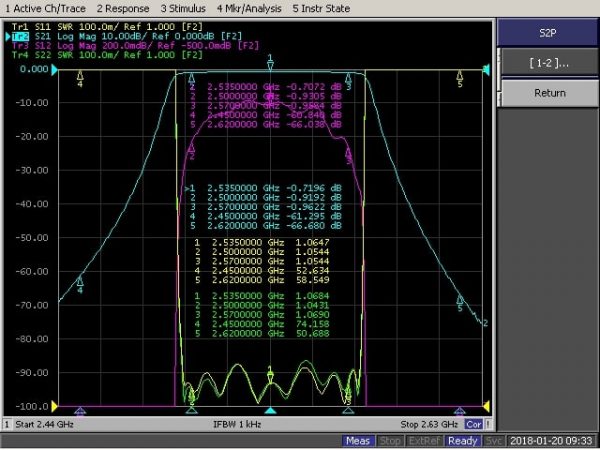Click the yellow arrow at the graph's lower-right corner
600x450 pixels.
coord(487,406)
